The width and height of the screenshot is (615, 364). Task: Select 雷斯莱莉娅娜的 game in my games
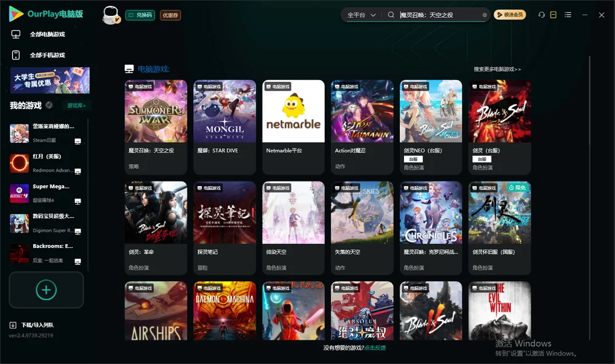(x=46, y=133)
